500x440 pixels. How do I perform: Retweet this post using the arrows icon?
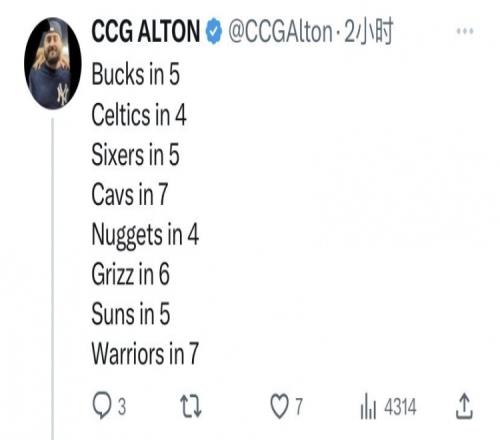pyautogui.click(x=191, y=406)
